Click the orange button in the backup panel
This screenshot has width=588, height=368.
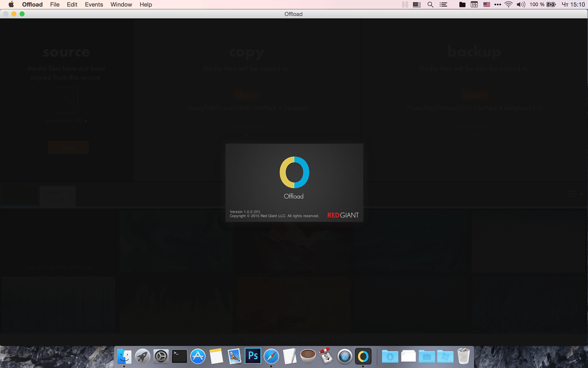[474, 95]
